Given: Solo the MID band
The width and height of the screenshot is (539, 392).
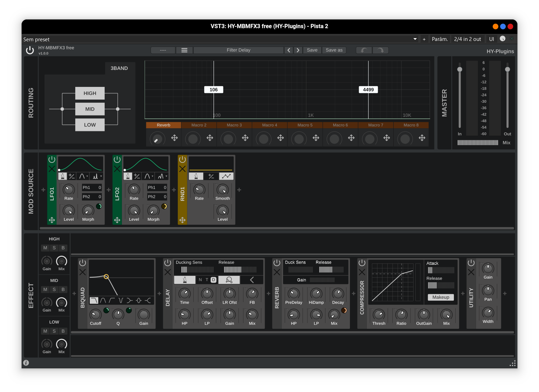Looking at the screenshot, I should point(54,289).
